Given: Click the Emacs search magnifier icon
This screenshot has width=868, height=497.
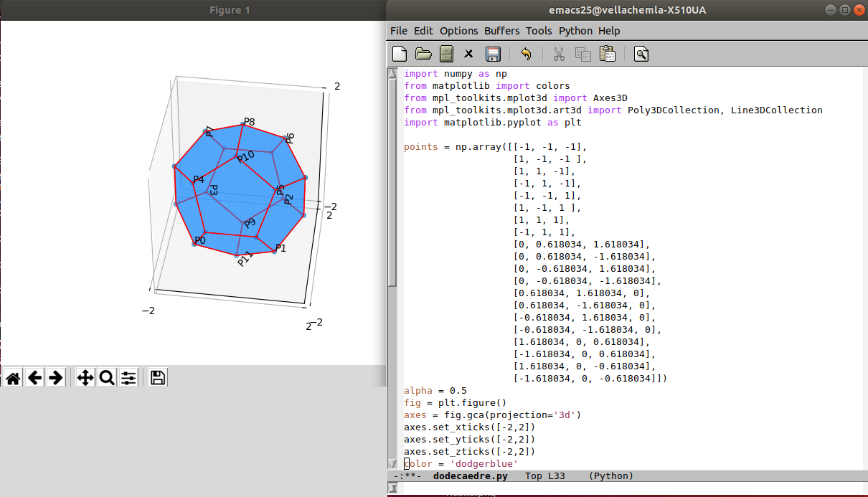Looking at the screenshot, I should (x=641, y=54).
